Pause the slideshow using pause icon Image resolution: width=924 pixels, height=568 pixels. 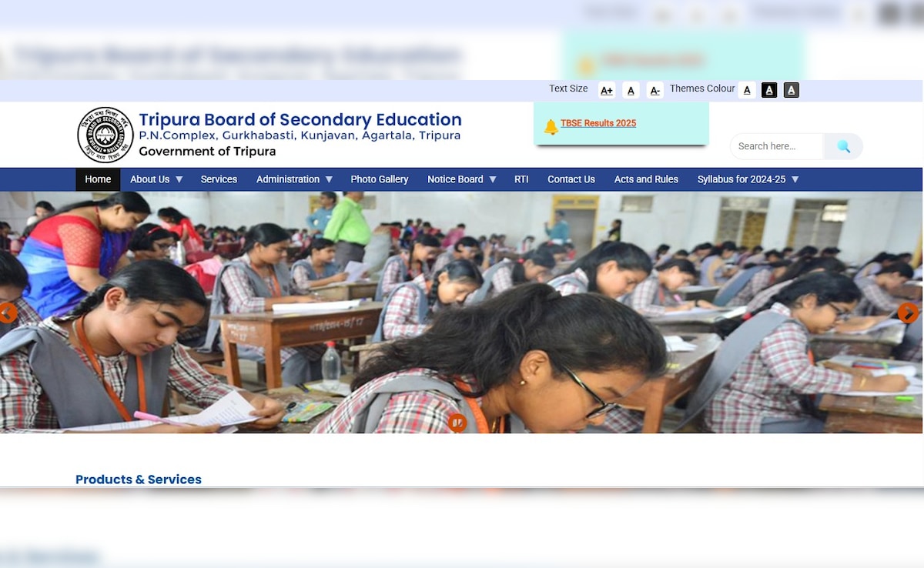click(457, 423)
